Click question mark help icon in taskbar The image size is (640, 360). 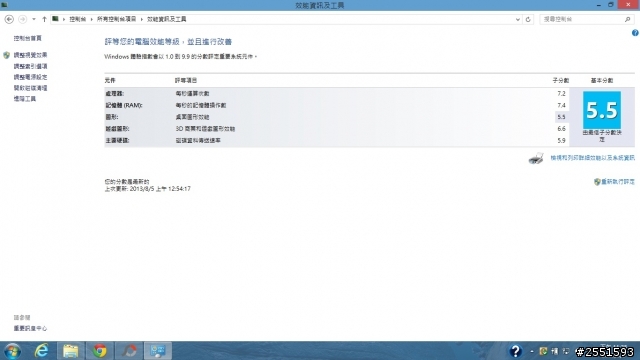(515, 351)
